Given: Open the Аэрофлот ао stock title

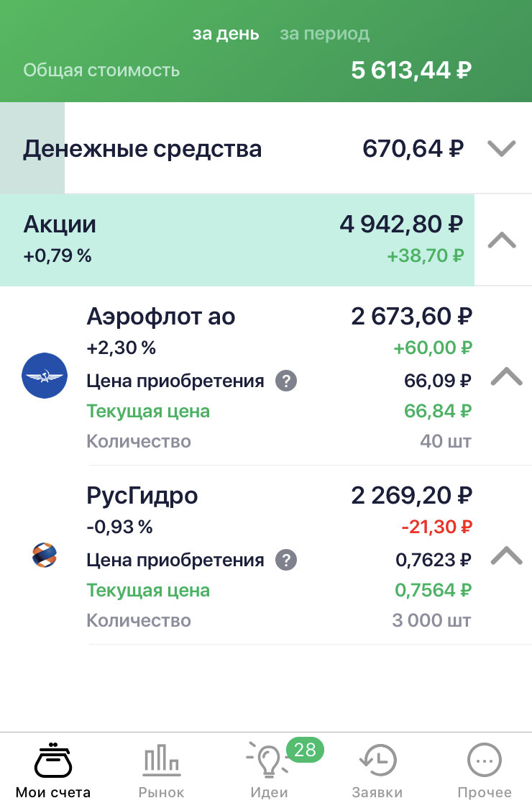Looking at the screenshot, I should click(x=161, y=317).
